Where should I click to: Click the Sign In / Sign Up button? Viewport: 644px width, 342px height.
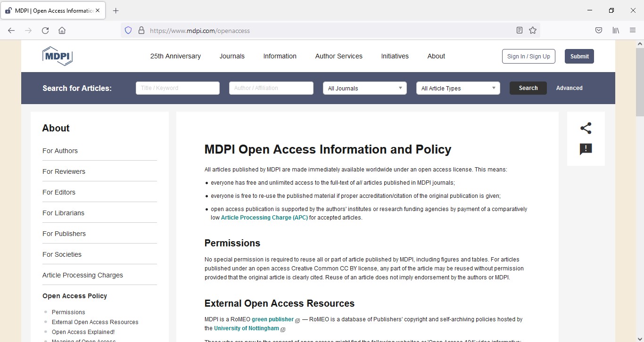click(528, 56)
